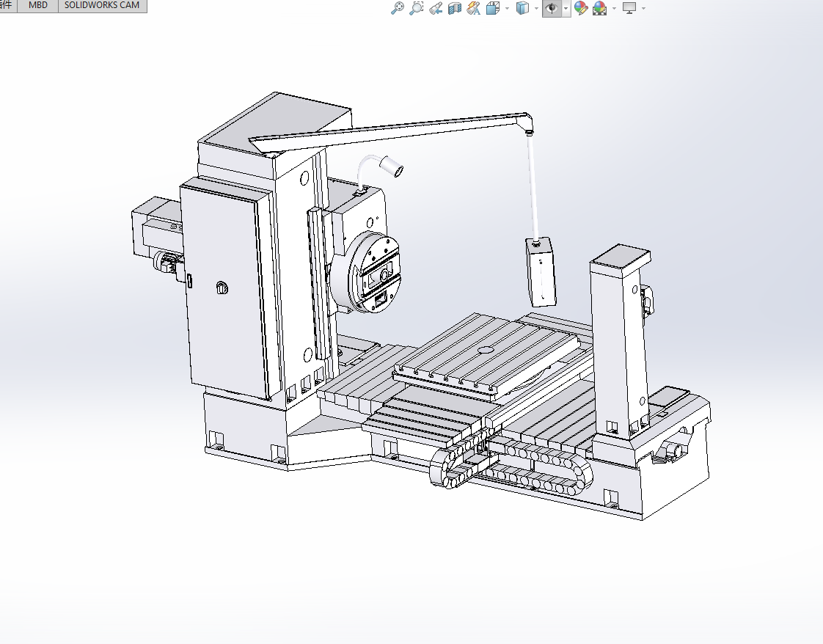Open the SOLIDWORKS CAM tab

102,5
